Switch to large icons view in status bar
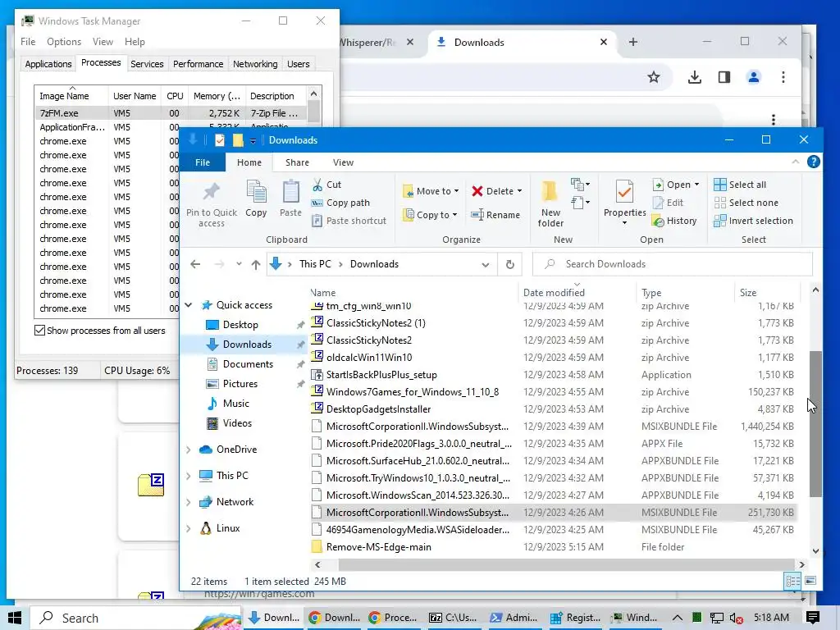 coord(810,581)
